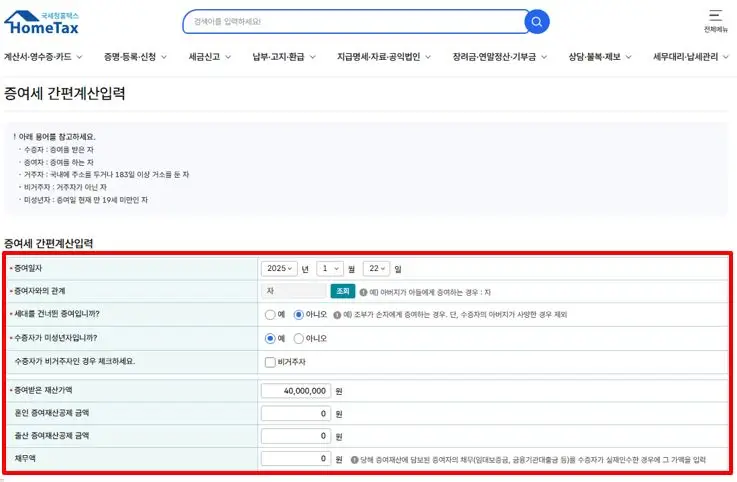The height and width of the screenshot is (482, 737).
Task: Click the 채무액 input field
Action: point(296,458)
